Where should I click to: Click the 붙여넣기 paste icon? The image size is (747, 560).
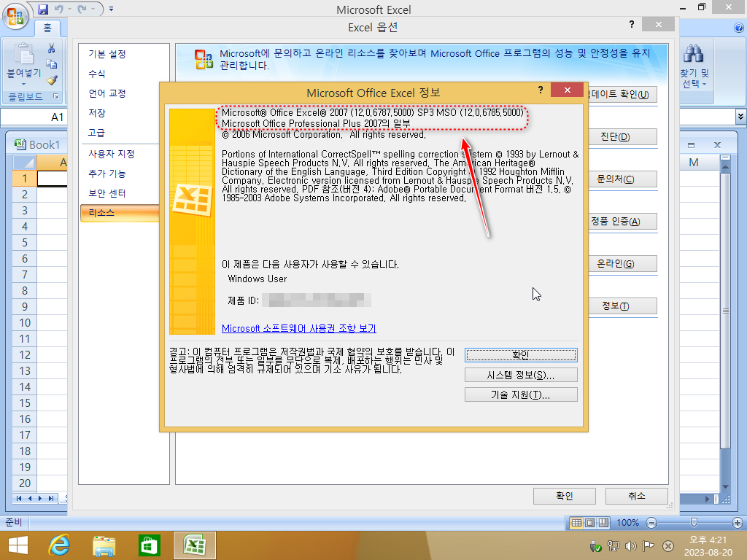point(23,54)
